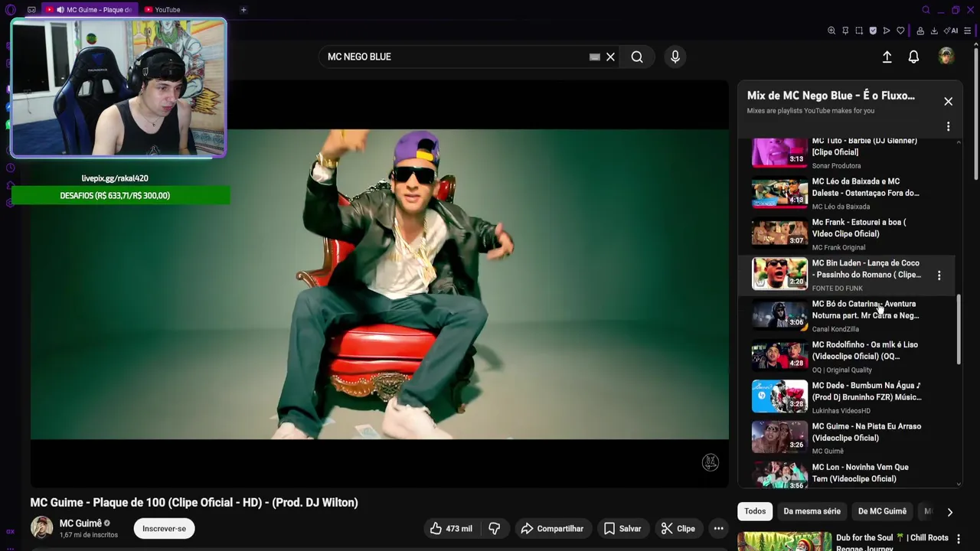Select the De MC Guimê chip

(x=882, y=511)
